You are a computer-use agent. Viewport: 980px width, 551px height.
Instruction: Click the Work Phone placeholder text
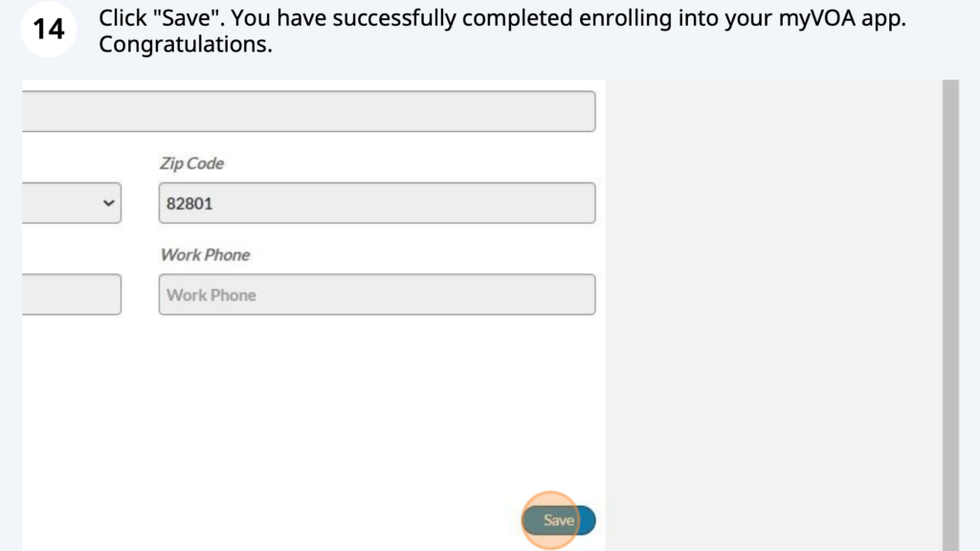click(212, 295)
